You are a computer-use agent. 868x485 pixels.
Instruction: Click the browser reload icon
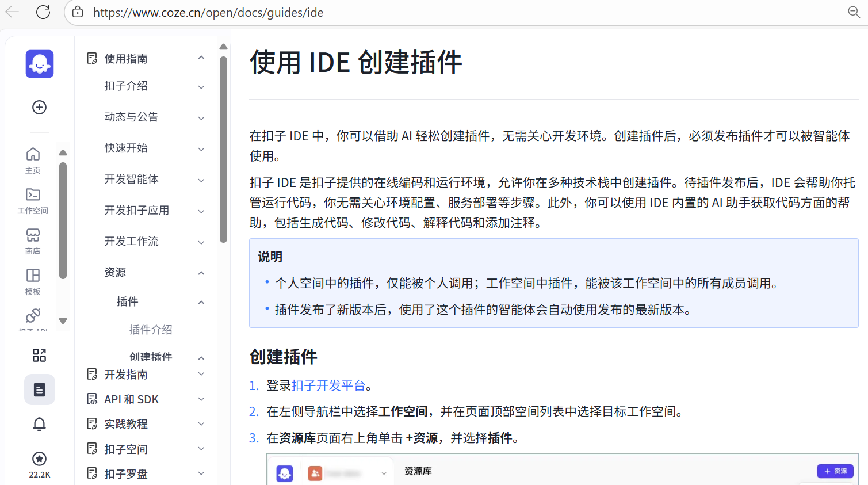tap(43, 12)
